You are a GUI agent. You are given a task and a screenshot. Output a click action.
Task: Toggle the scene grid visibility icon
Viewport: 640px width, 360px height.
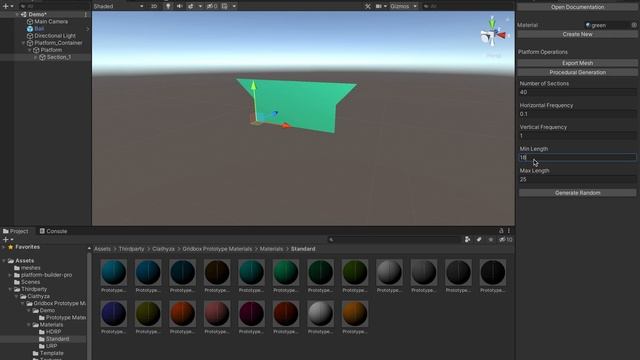click(225, 6)
